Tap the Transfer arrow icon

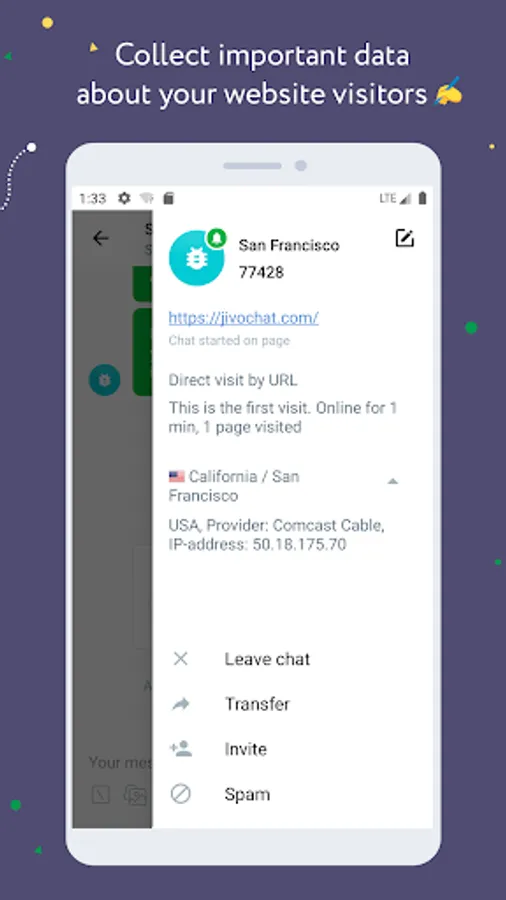tap(181, 704)
